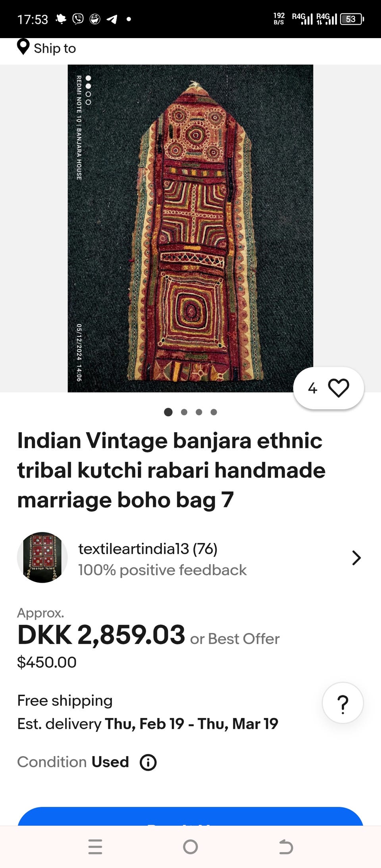Screen dimensions: 381x868
Task: Tap the Android home circle button
Action: click(x=190, y=847)
